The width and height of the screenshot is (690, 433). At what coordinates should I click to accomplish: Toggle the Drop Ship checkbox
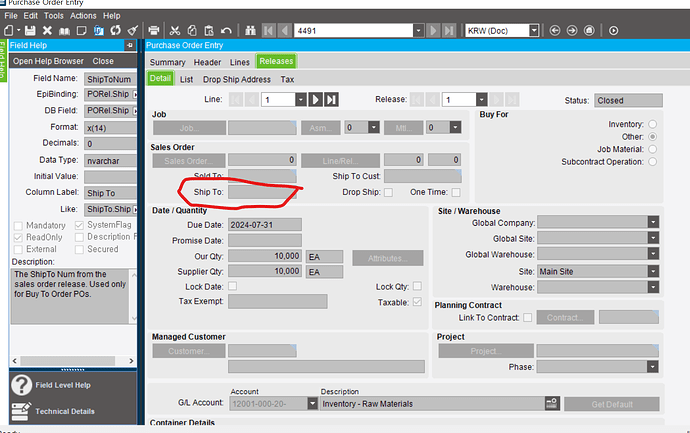388,192
